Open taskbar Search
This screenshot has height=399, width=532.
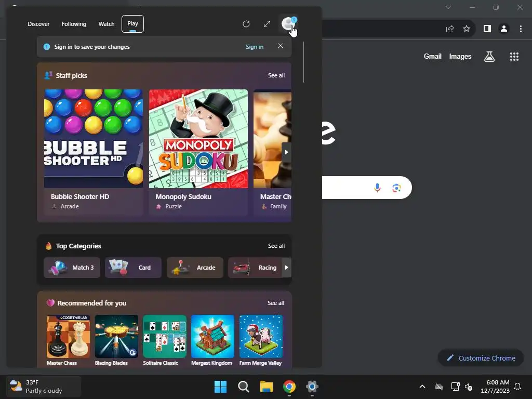[244, 387]
